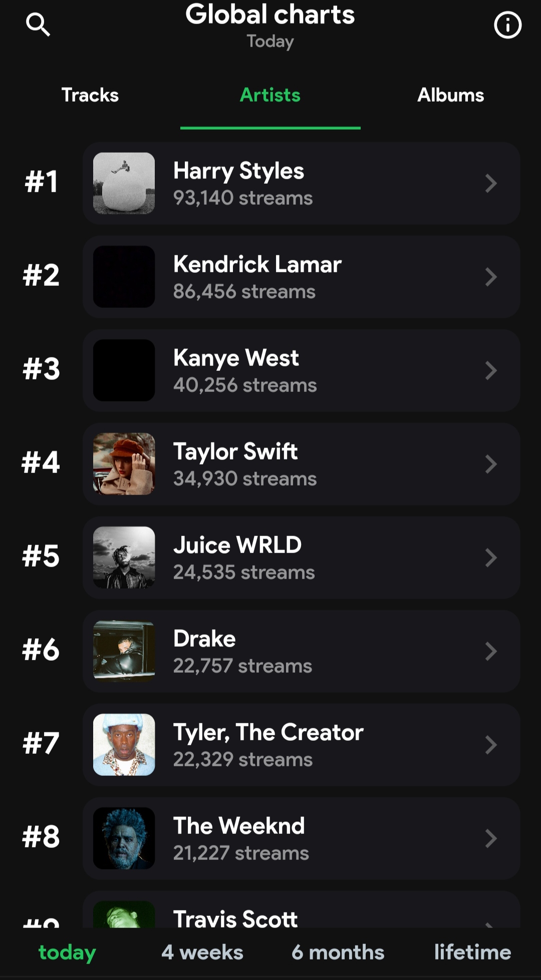This screenshot has width=541, height=980.
Task: Expand Kendrick Lamar row chevron
Action: 491,277
